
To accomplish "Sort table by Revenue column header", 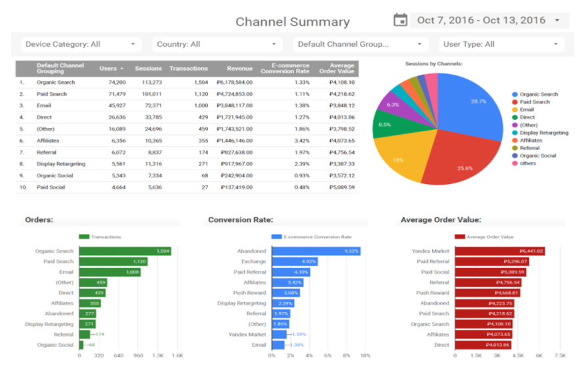I will [x=239, y=69].
